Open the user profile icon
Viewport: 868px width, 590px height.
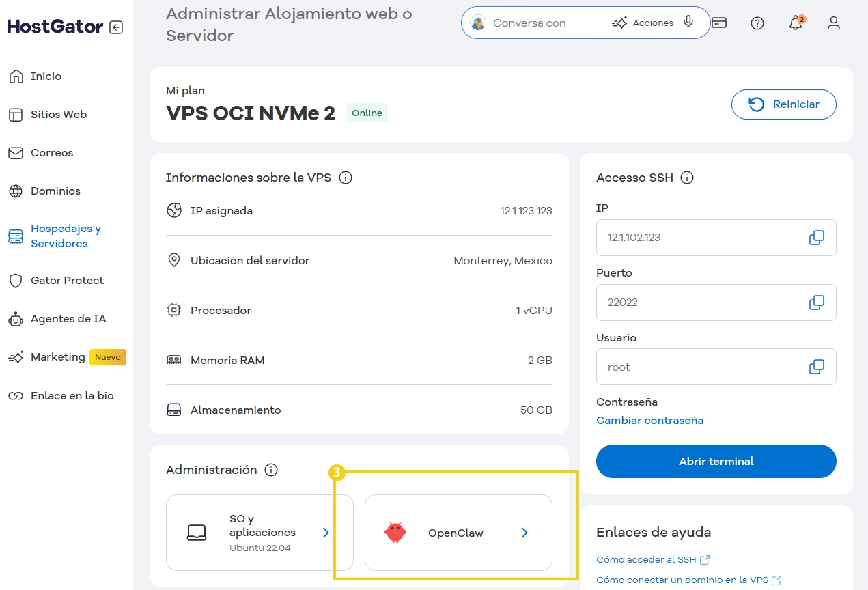coord(833,23)
